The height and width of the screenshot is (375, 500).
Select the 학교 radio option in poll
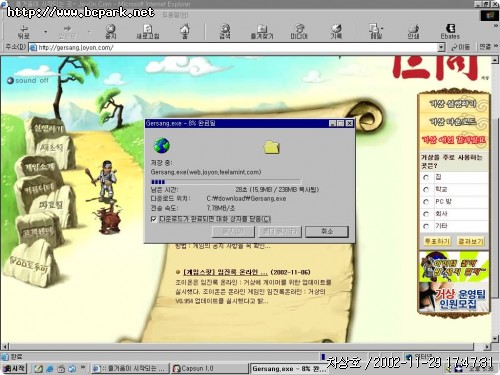coord(426,190)
